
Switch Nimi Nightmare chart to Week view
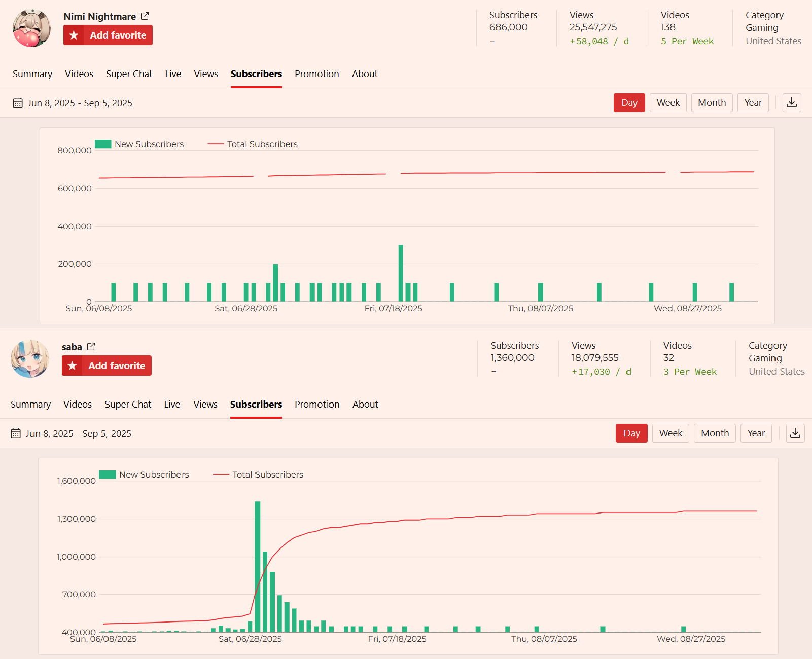[x=668, y=103]
